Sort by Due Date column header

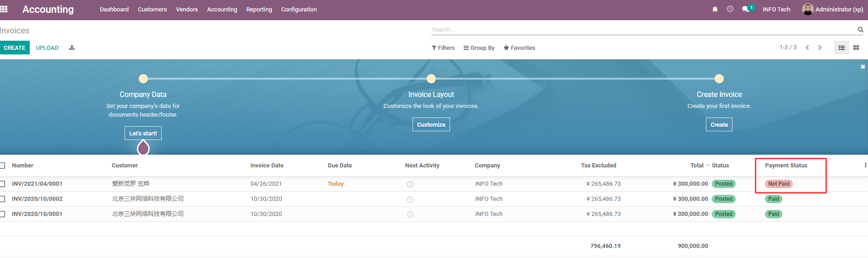(x=340, y=166)
